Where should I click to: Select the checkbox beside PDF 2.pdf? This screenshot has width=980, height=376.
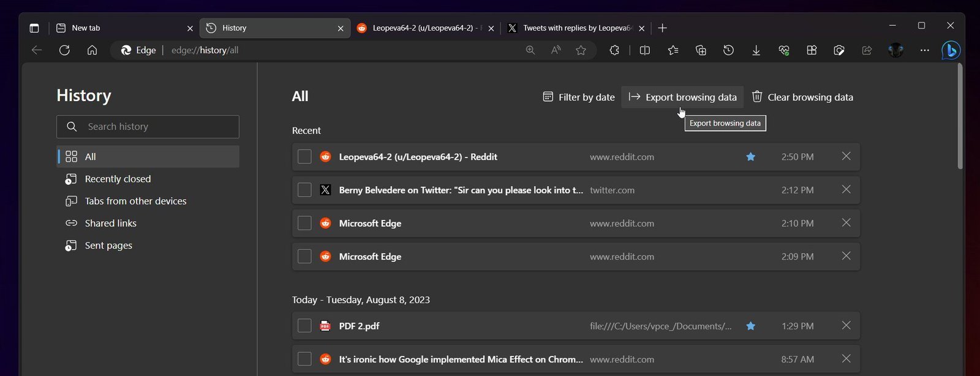coord(304,326)
